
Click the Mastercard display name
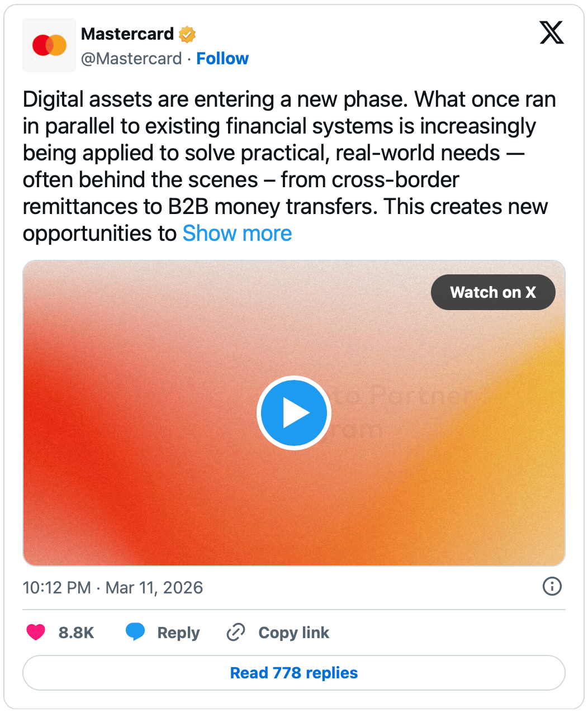pyautogui.click(x=127, y=34)
